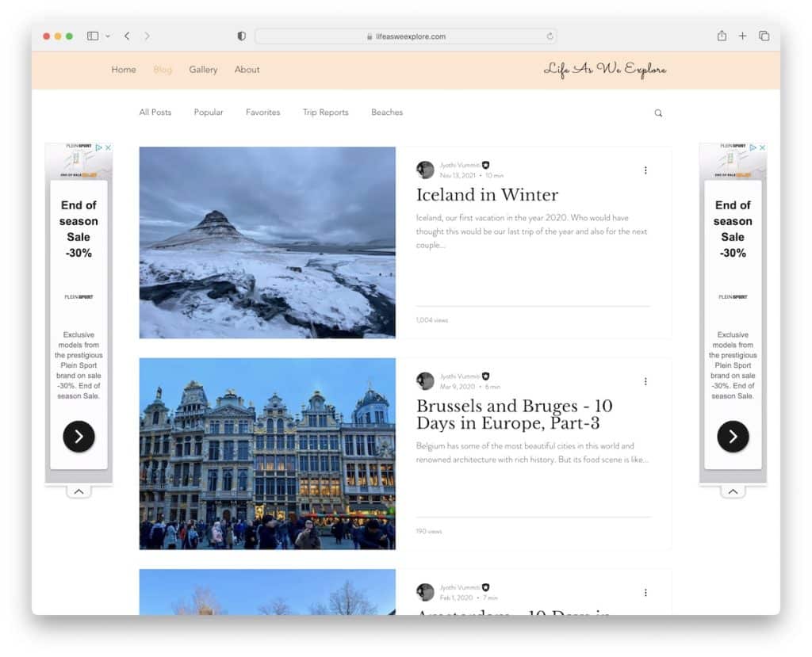Click Brussels post excerpt about Belgium

pyautogui.click(x=532, y=453)
